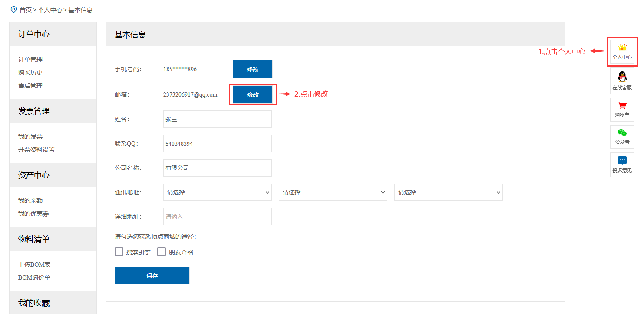Screen dimensions: 644x314
Task: Click the 在线客服 QQ penguin icon
Action: (622, 77)
